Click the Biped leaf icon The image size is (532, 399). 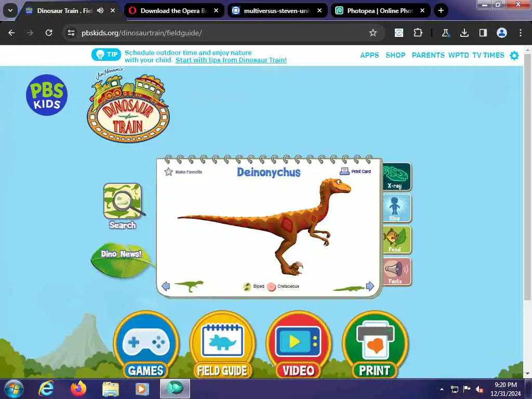point(247,287)
